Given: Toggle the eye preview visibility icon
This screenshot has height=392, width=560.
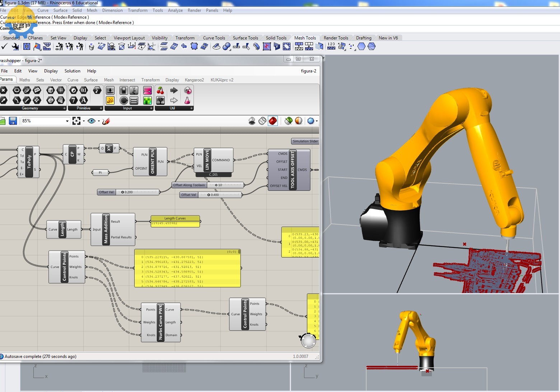Looking at the screenshot, I should [x=92, y=121].
